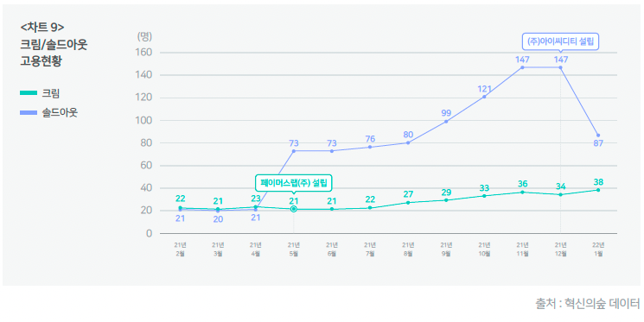Click the 크림 data point labeled 38
This screenshot has width=644, height=322.
coord(598,190)
